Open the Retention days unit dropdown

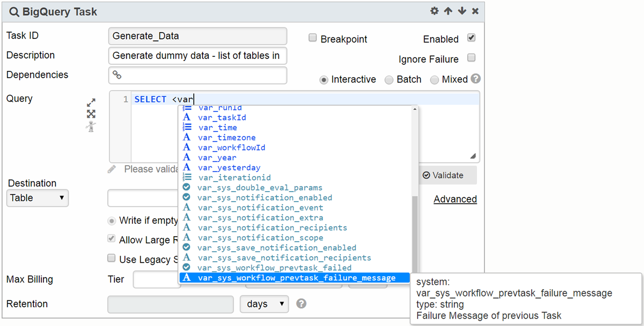coord(264,304)
